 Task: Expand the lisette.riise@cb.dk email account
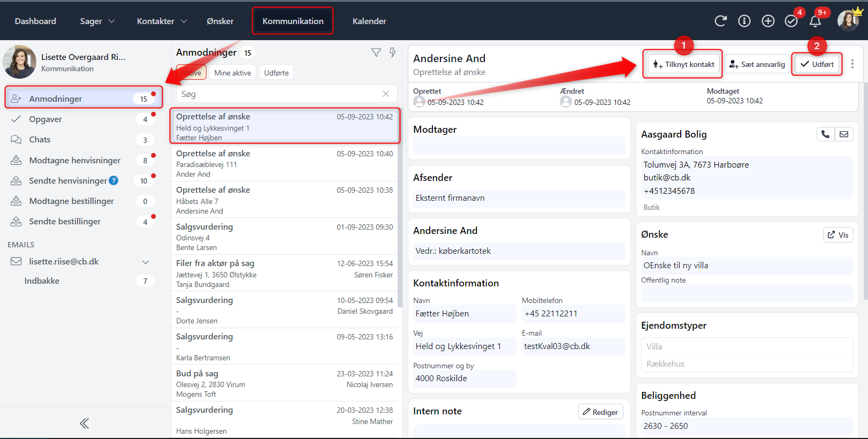(146, 262)
